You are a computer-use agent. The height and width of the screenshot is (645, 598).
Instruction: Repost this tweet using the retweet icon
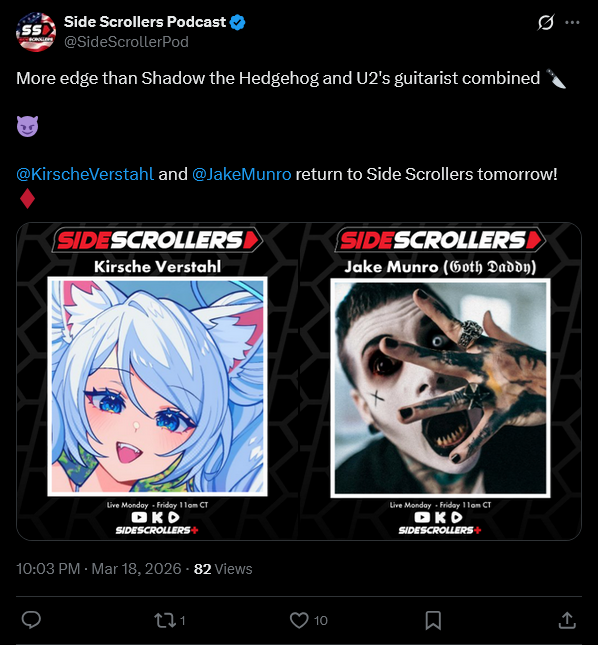coord(165,620)
